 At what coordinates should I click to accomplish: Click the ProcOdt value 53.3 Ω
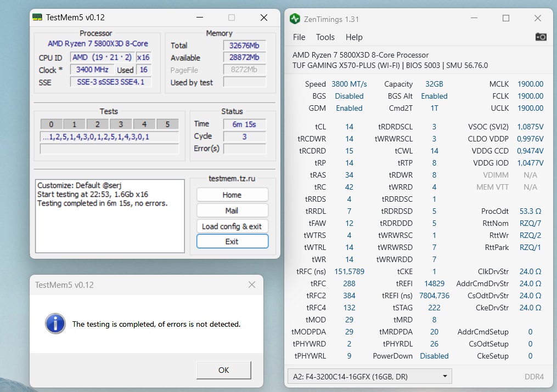(530, 211)
